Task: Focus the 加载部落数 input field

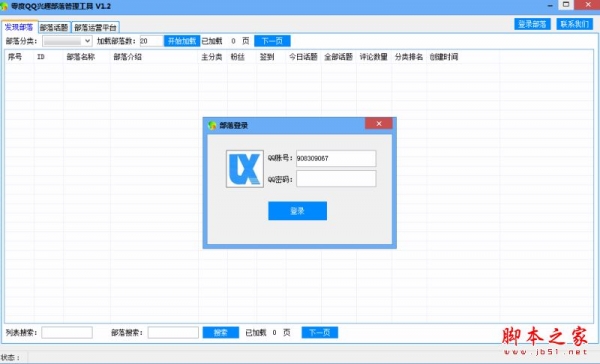Action: click(151, 41)
